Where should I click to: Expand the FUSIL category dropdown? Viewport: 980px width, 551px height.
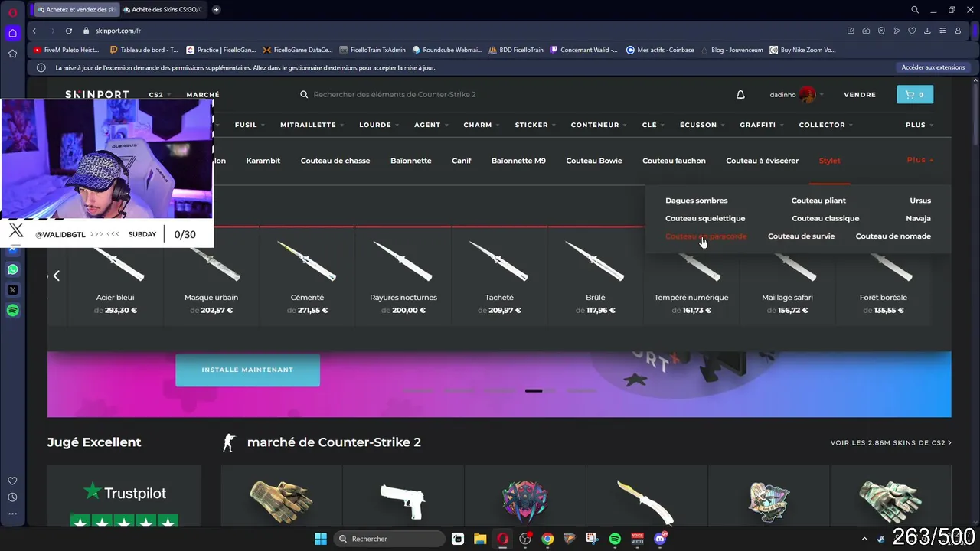249,125
